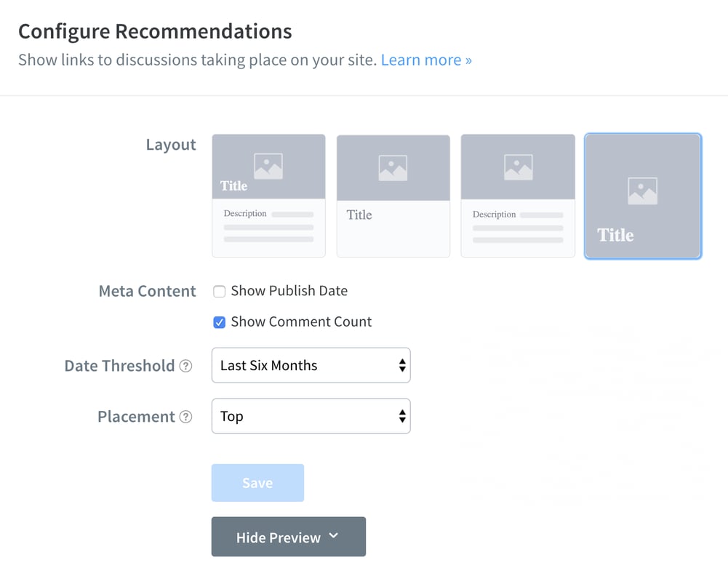Enable Show Publish Date

[x=219, y=291]
